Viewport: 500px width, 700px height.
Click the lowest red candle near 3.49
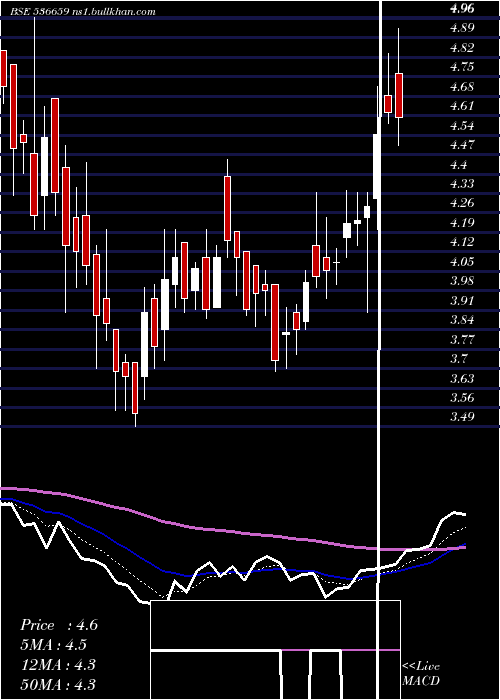click(135, 388)
